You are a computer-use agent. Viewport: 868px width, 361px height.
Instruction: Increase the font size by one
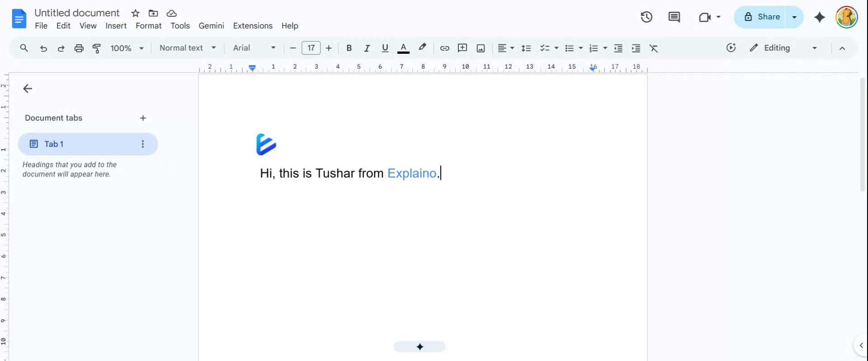pyautogui.click(x=329, y=48)
